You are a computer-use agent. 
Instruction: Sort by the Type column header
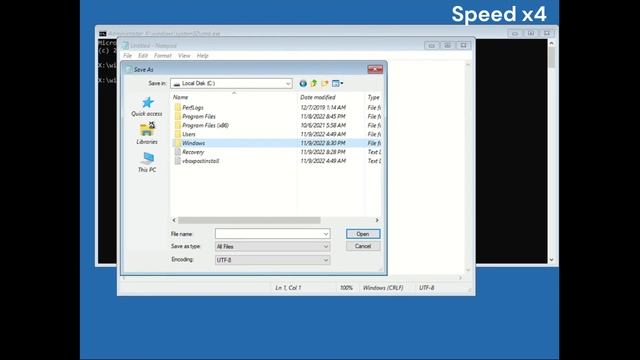point(373,97)
